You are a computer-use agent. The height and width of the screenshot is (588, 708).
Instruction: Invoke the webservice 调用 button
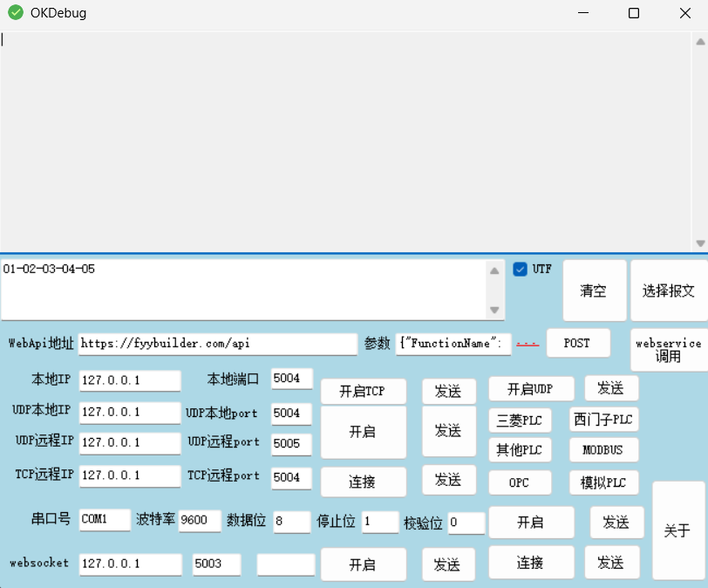[x=669, y=350]
